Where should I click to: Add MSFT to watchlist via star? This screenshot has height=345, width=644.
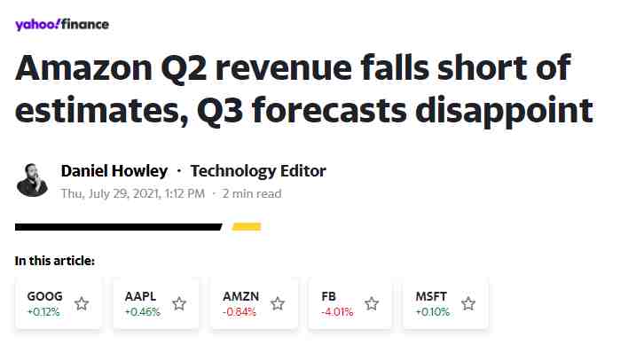pos(468,304)
